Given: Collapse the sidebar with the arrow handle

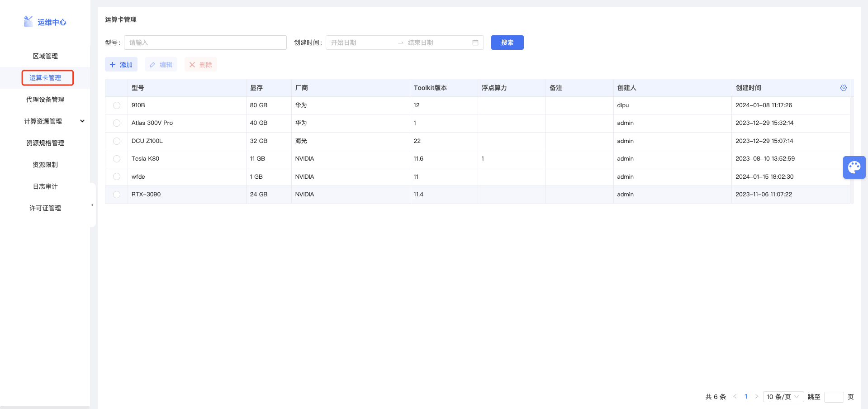Looking at the screenshot, I should pyautogui.click(x=92, y=205).
